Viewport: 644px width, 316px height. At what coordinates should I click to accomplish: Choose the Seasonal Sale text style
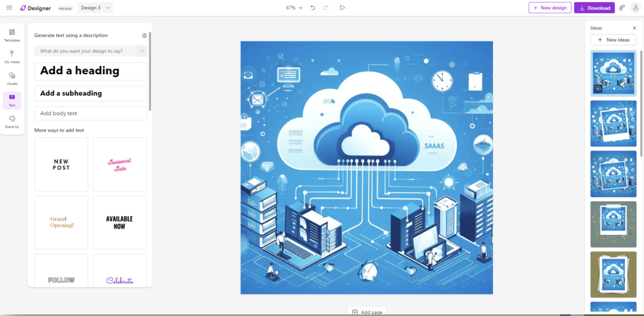[x=119, y=165]
